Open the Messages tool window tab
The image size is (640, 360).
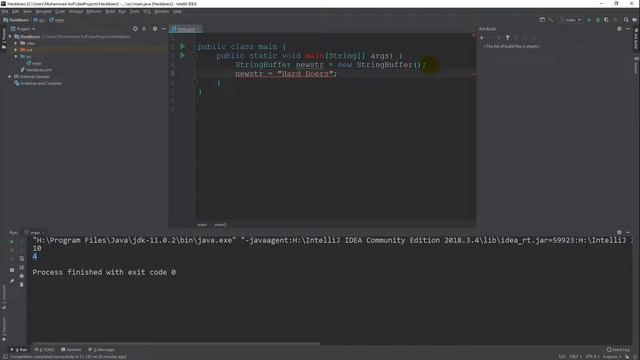tap(102, 350)
